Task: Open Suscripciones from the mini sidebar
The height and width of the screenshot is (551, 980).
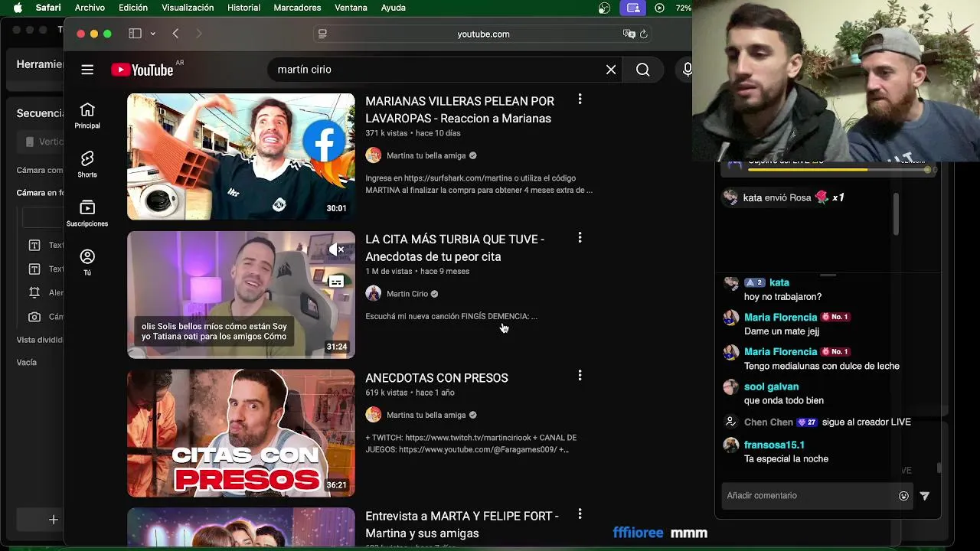Action: pos(87,214)
